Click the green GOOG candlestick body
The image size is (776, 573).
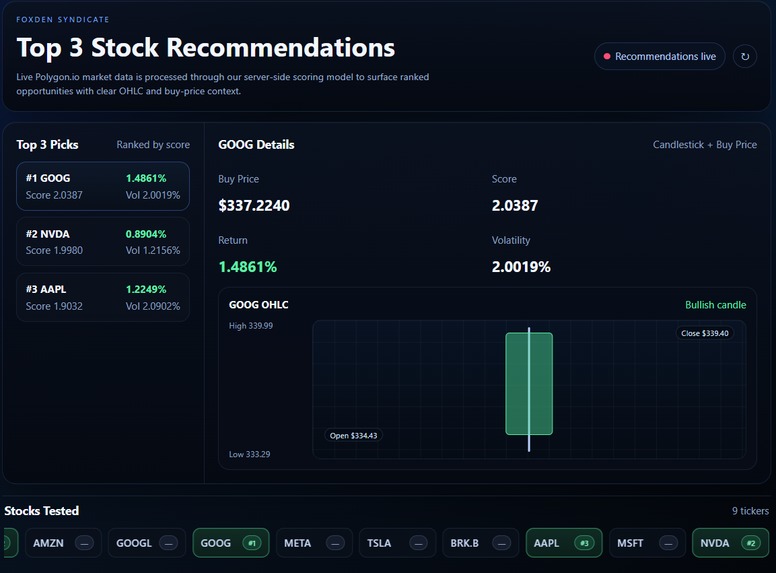(529, 384)
